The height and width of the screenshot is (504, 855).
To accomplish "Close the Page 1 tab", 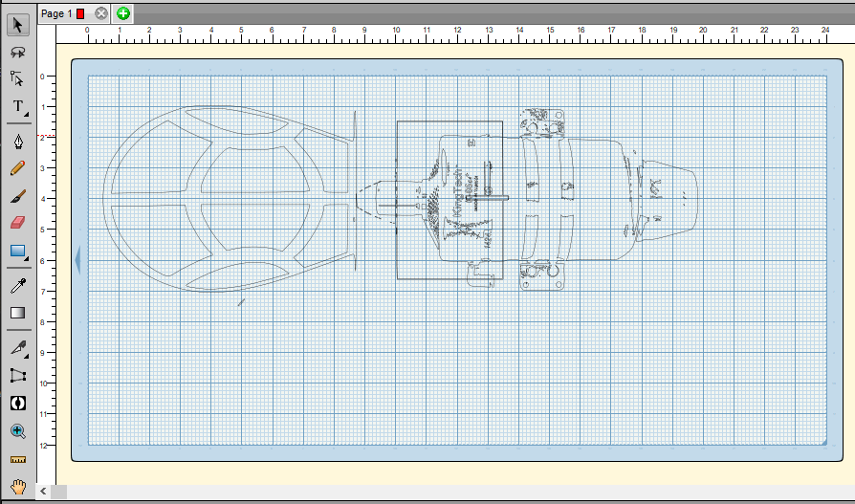I will (100, 13).
